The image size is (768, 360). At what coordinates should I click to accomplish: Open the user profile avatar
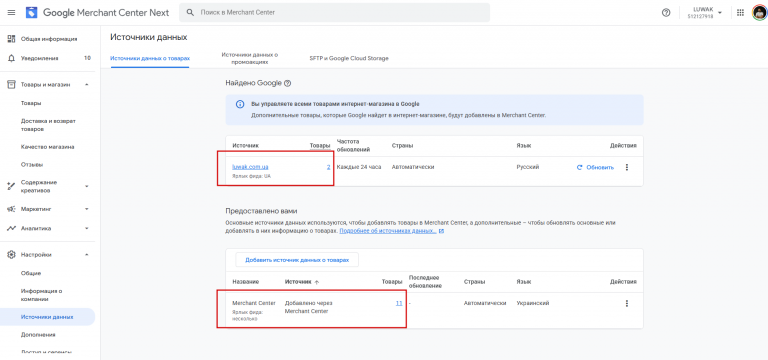(760, 13)
